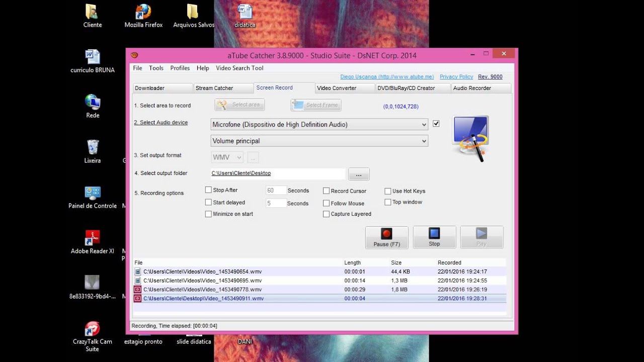This screenshot has height=362, width=644.
Task: Click the screen recorder monitor graphic
Action: [470, 138]
